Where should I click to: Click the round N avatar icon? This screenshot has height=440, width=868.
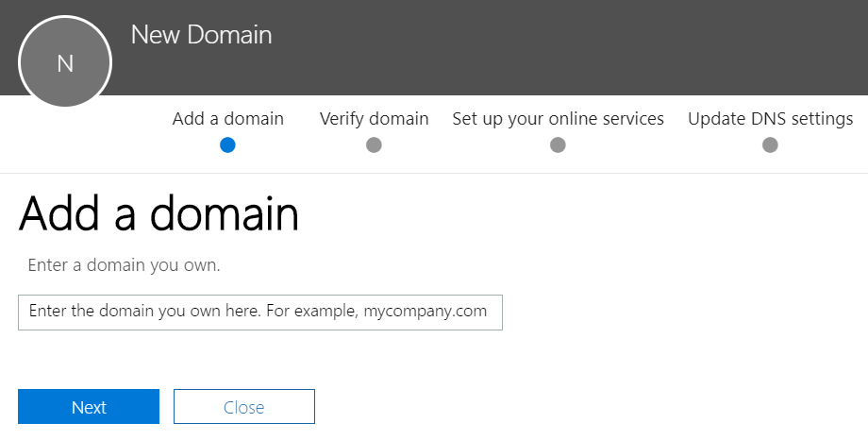[65, 62]
